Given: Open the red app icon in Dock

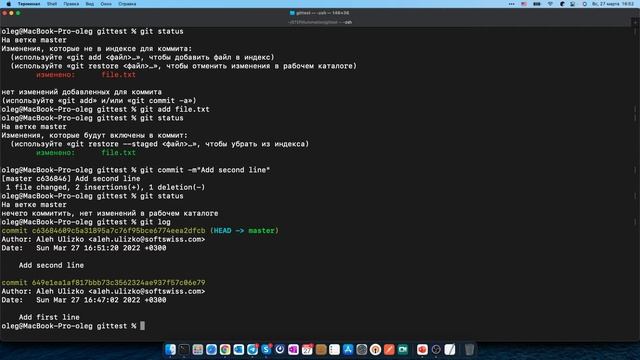Looking at the screenshot, I should (422, 349).
